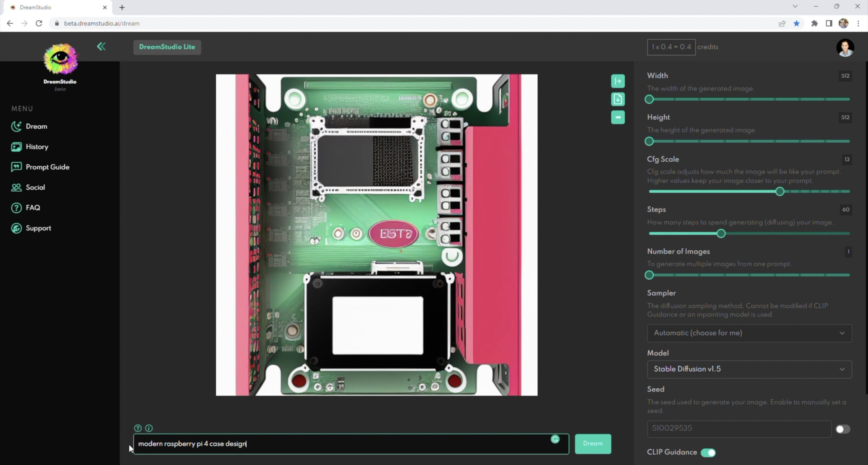Click the download image icon
The height and width of the screenshot is (465, 868).
click(x=618, y=99)
